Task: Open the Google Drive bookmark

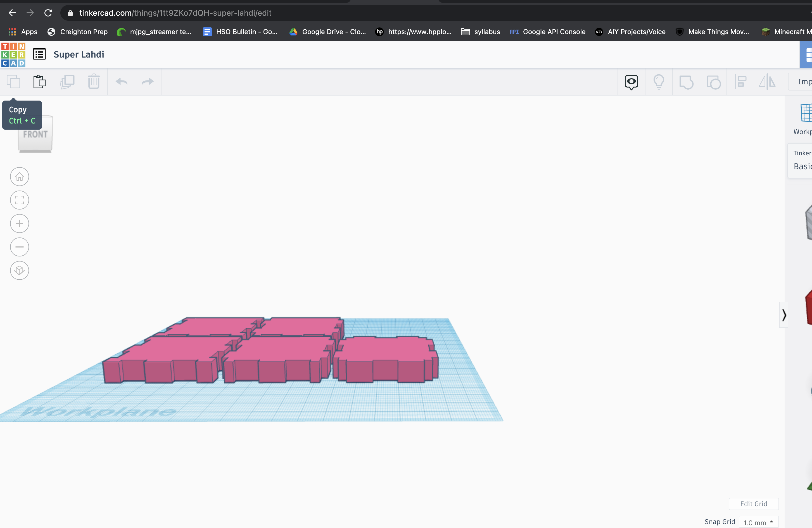Action: point(327,32)
